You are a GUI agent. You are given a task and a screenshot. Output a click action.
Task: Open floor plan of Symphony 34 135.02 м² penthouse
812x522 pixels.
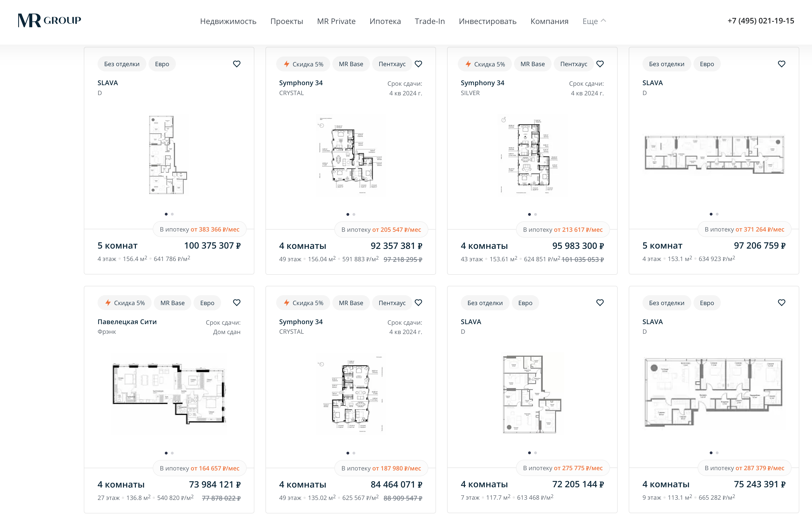tap(350, 394)
